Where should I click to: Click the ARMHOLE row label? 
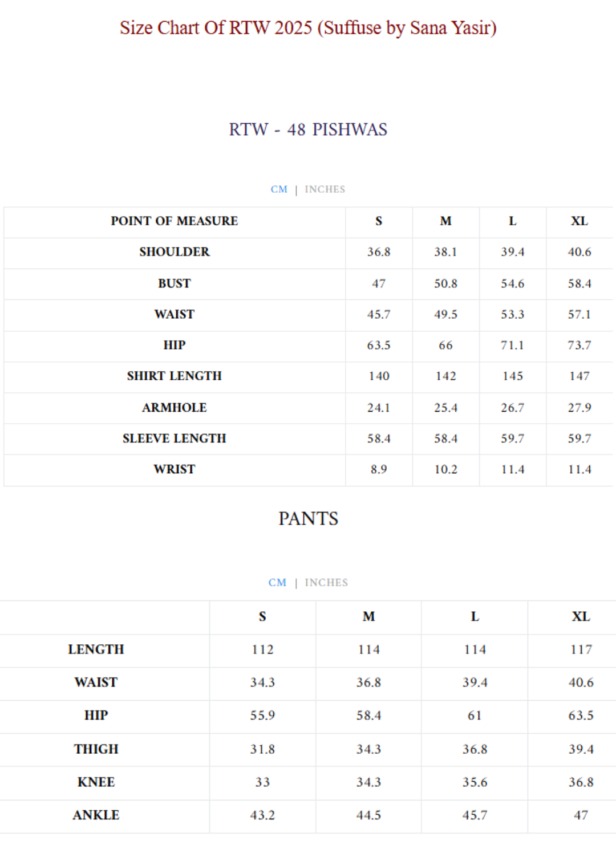pos(174,408)
